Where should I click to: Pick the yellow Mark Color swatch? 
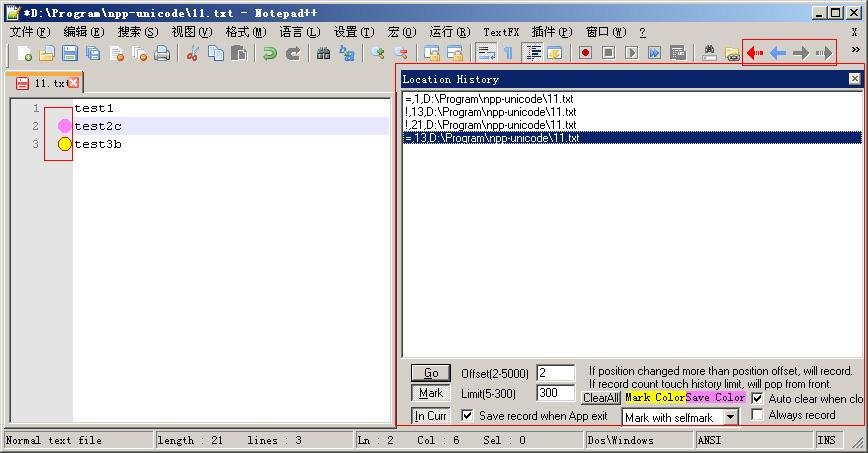(655, 398)
